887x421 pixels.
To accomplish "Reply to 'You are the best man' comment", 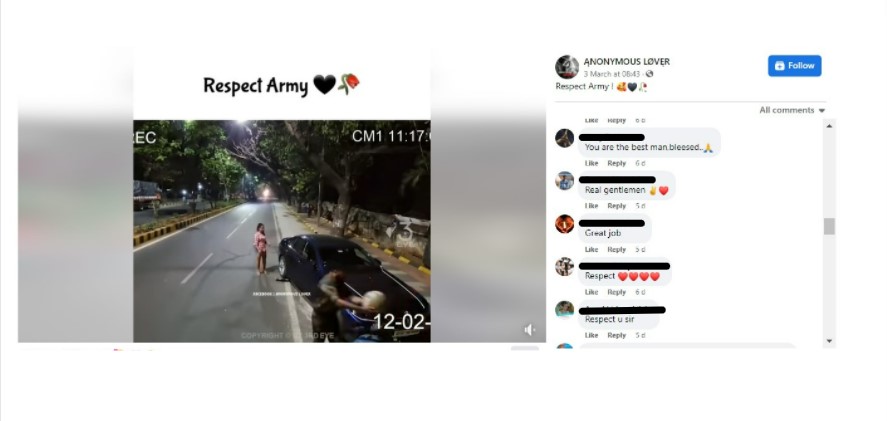I will pyautogui.click(x=617, y=164).
